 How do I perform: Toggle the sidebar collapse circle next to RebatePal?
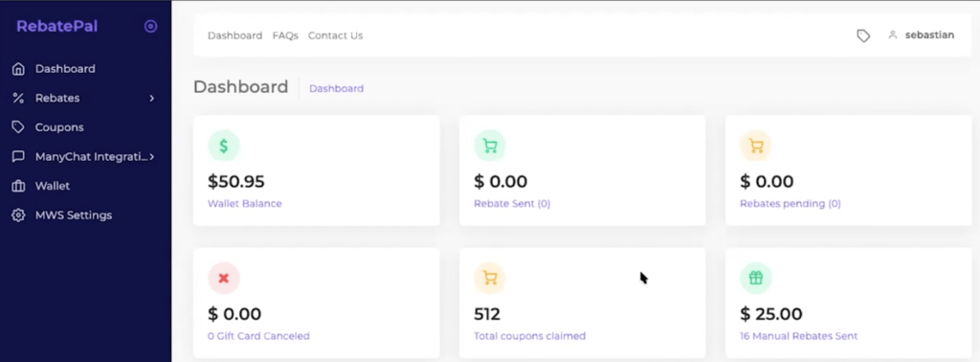point(150,26)
